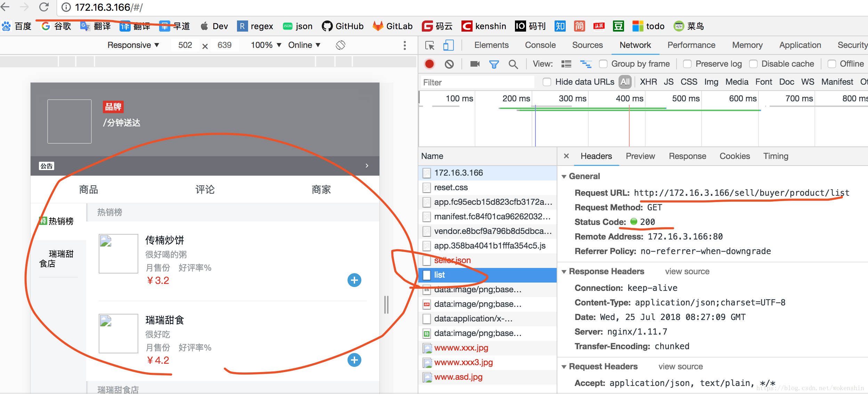
Task: Open the 码云 bookmark
Action: click(x=437, y=26)
